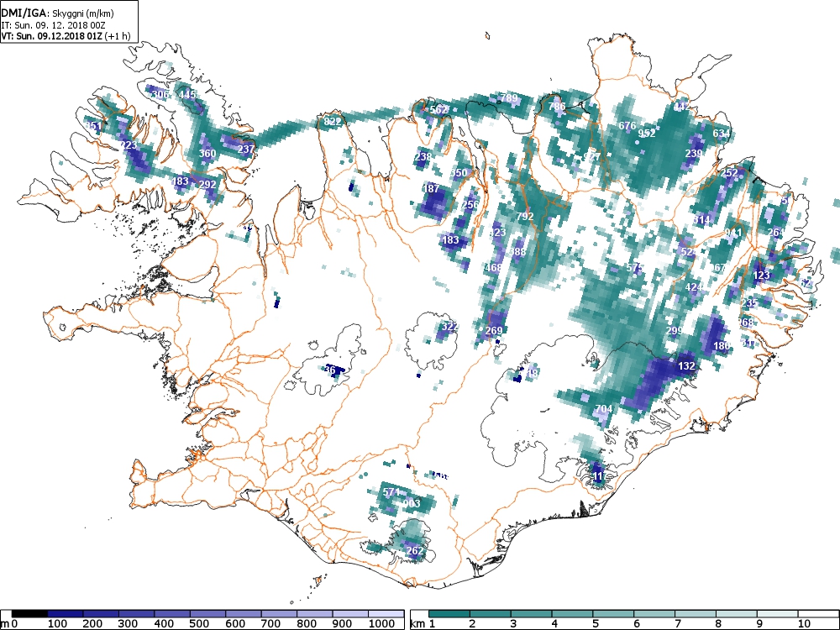Click the '10' label in the kilometer legend
The width and height of the screenshot is (840, 630).
[803, 624]
